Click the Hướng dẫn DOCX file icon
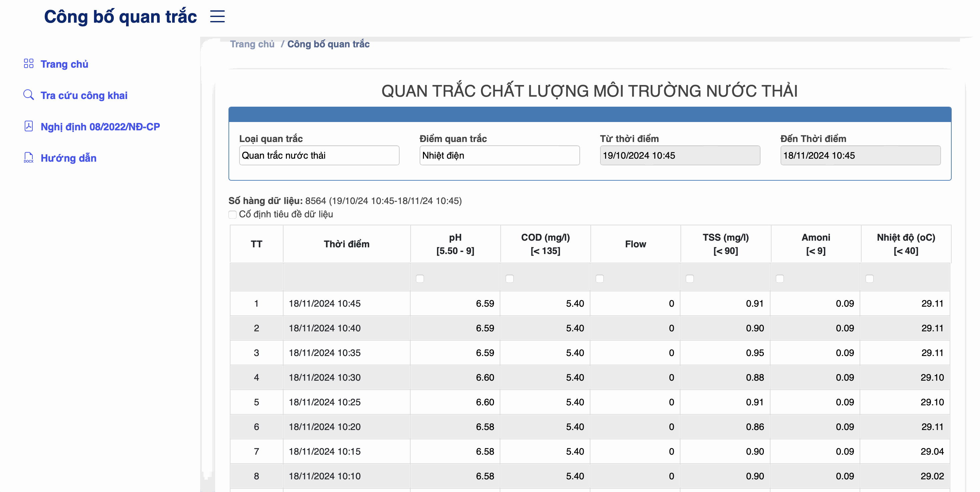Viewport: 980px width, 492px height. point(29,157)
